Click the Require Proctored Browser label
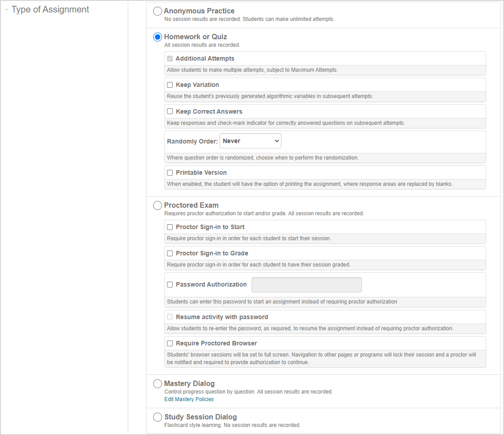Viewport: 504px width, 435px height. (x=216, y=344)
